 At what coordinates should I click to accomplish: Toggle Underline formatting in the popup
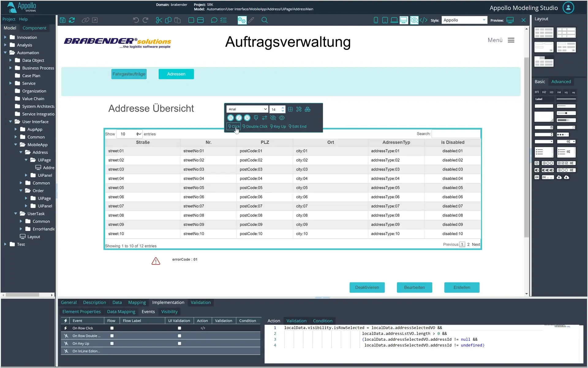[247, 118]
